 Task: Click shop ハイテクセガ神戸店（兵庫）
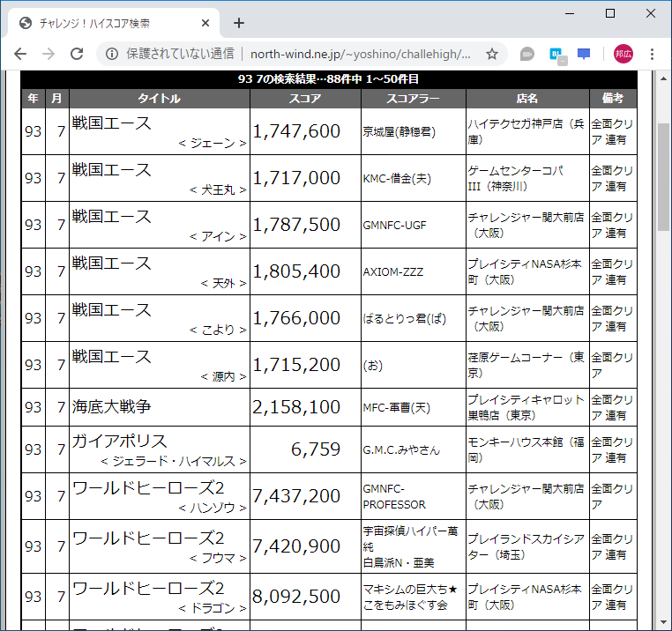click(x=526, y=131)
